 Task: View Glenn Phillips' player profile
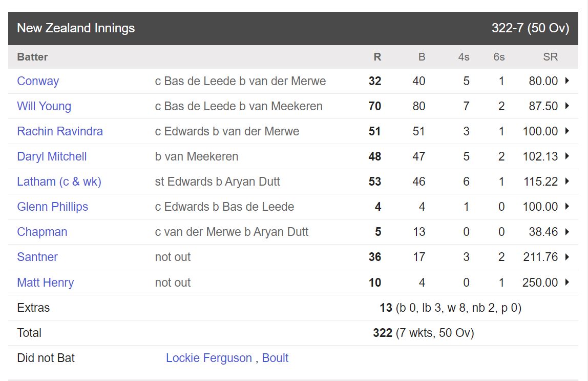[x=52, y=207]
